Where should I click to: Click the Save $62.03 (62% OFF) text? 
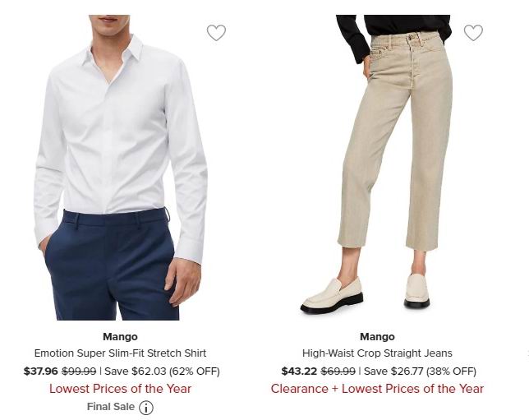click(163, 371)
